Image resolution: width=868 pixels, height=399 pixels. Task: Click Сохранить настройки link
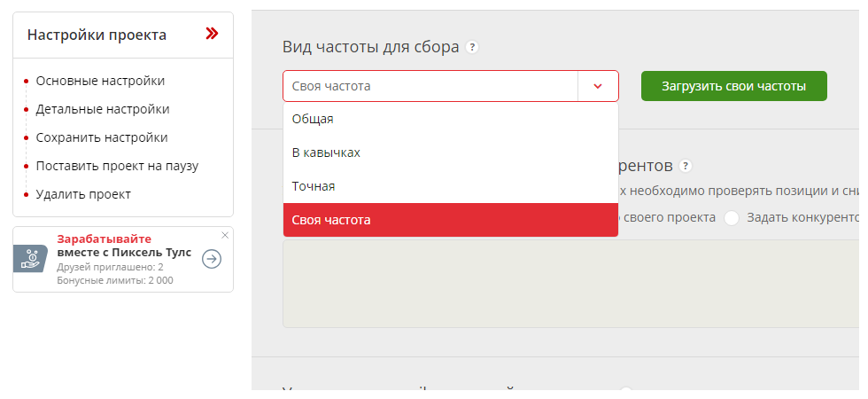point(102,137)
